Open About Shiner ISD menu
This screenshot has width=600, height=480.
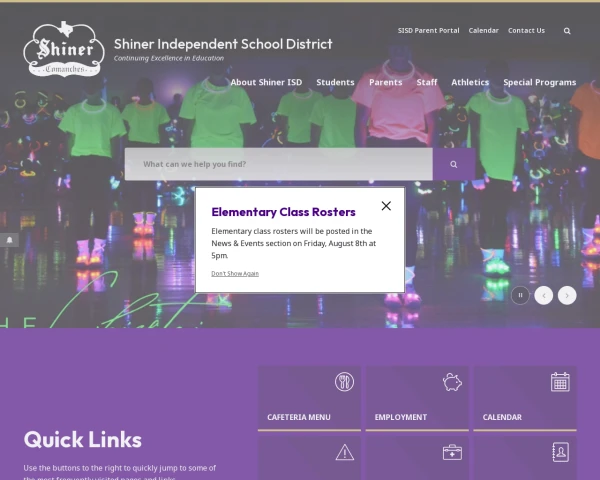tap(266, 82)
